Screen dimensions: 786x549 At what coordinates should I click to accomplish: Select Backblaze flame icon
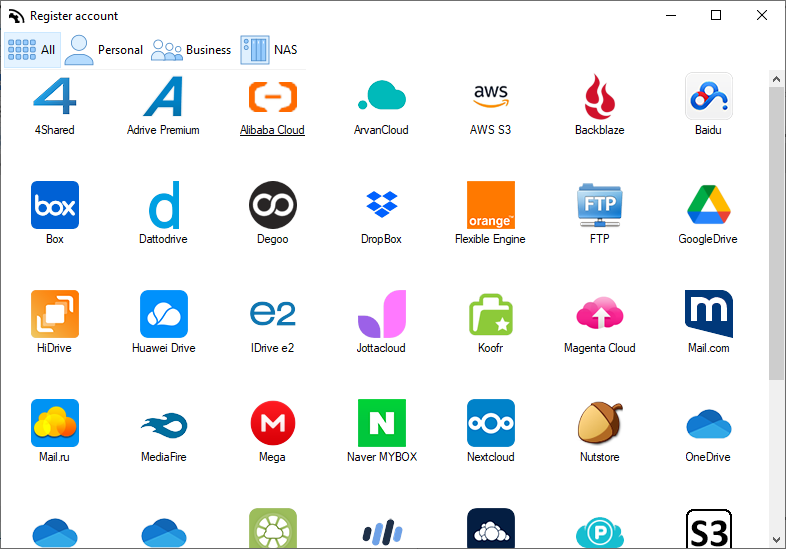pos(600,96)
